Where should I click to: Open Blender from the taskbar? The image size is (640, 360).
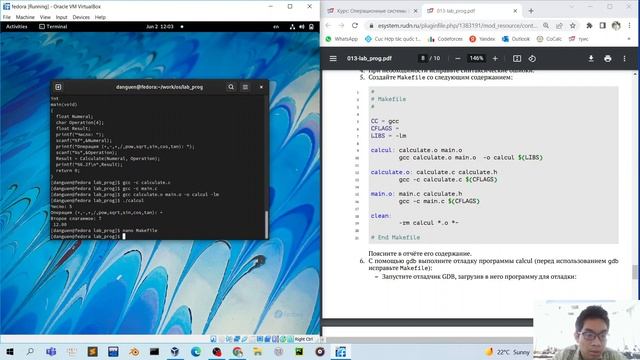click(x=134, y=351)
